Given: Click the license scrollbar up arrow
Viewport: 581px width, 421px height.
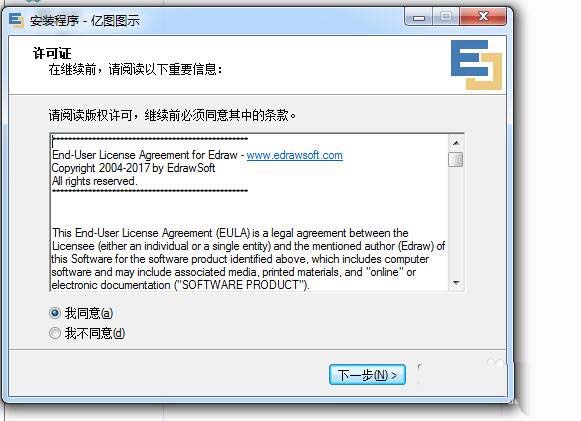Looking at the screenshot, I should (456, 143).
